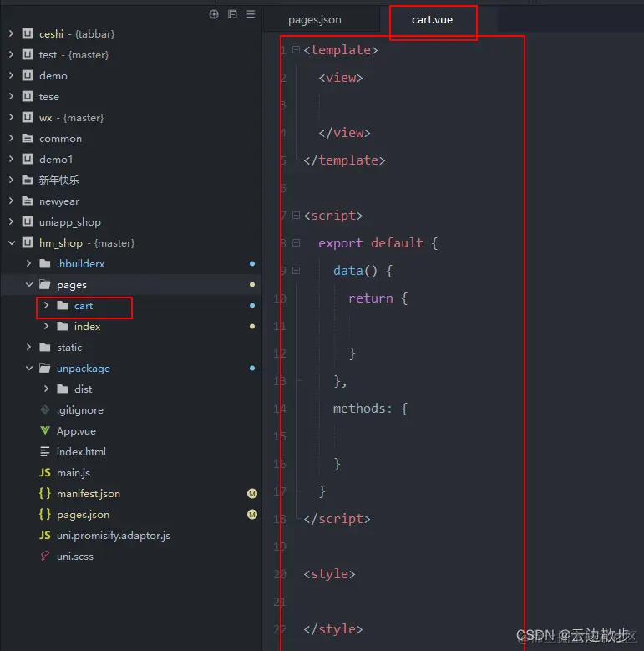Fold the script block on line 7

pos(296,215)
